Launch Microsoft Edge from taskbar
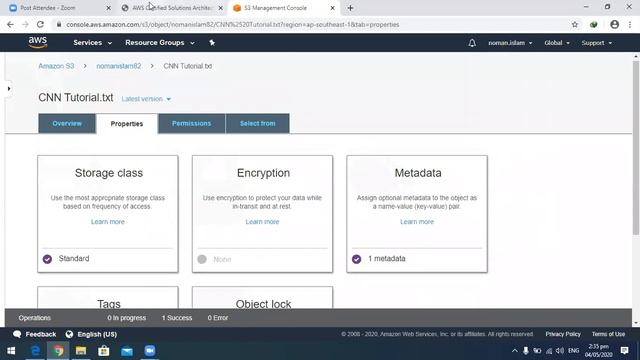Screen dimensions: 640x360 coord(36,351)
